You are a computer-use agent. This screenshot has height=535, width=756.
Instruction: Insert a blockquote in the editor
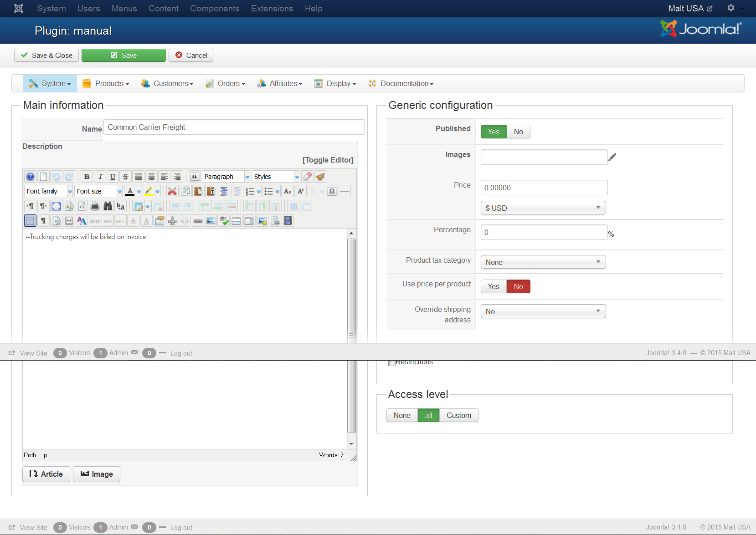pos(195,177)
